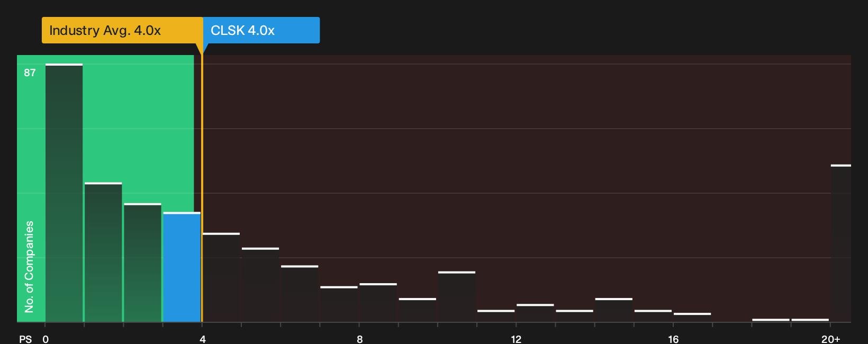Click the yellow industry average marker line
Viewport: 868px width, 344px height.
(202, 188)
